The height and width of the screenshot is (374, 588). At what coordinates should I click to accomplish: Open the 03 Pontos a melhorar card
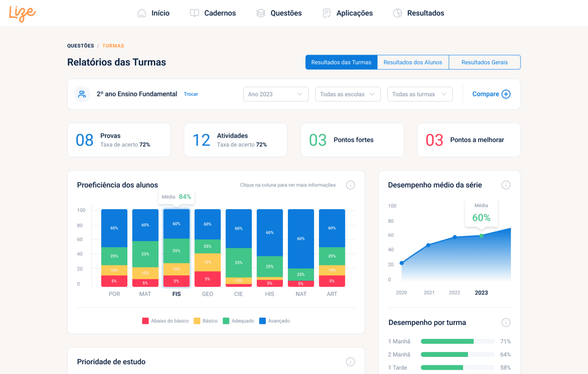coord(469,140)
